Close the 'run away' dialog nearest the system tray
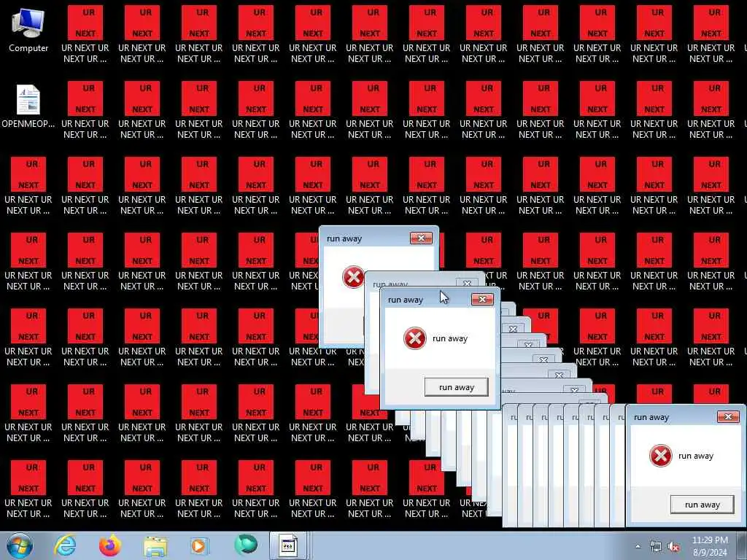The height and width of the screenshot is (560, 747). (728, 416)
